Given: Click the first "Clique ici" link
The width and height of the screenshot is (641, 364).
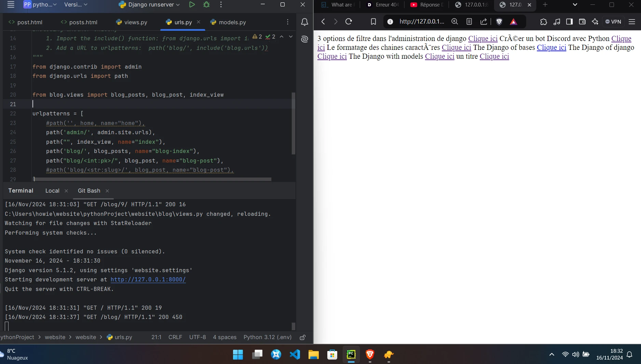Looking at the screenshot, I should pyautogui.click(x=482, y=39).
